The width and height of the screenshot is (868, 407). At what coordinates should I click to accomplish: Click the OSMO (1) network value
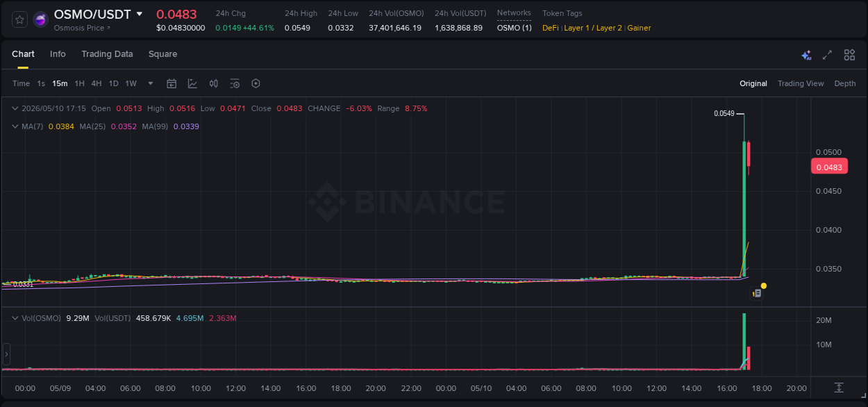[x=515, y=28]
